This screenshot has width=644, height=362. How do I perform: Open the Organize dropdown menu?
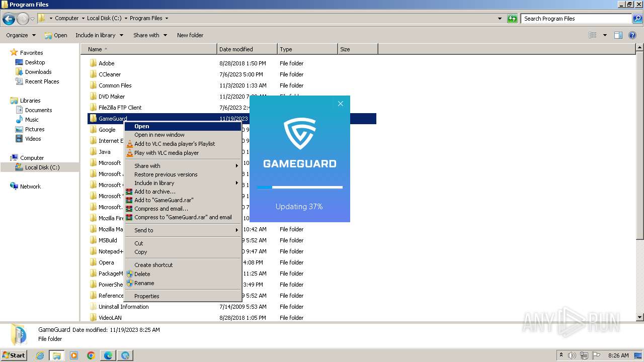(21, 35)
